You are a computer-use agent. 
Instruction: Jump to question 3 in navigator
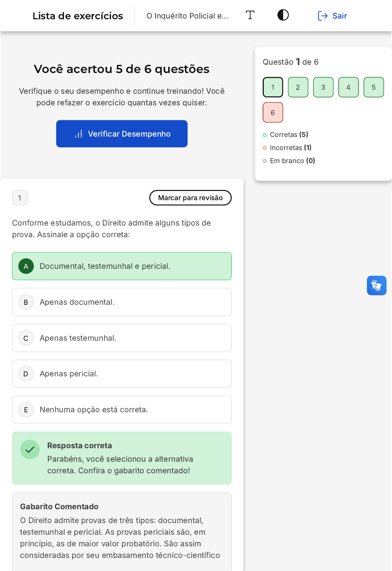click(323, 87)
